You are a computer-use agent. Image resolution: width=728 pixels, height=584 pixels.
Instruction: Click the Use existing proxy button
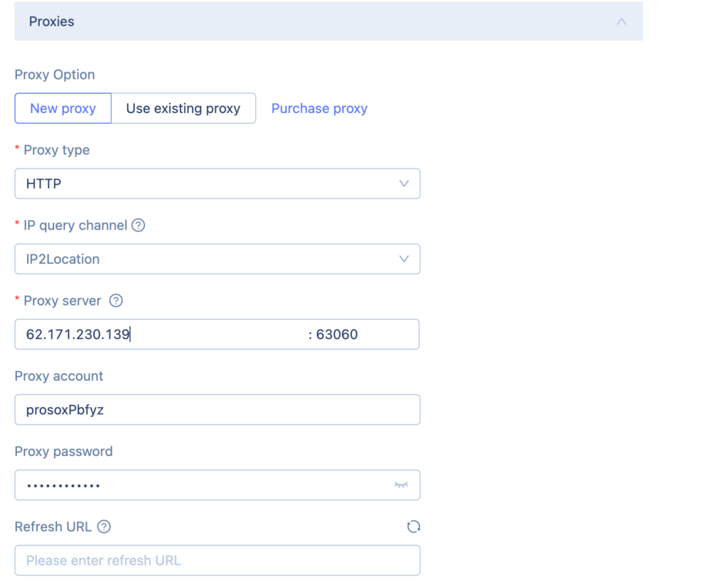(183, 108)
